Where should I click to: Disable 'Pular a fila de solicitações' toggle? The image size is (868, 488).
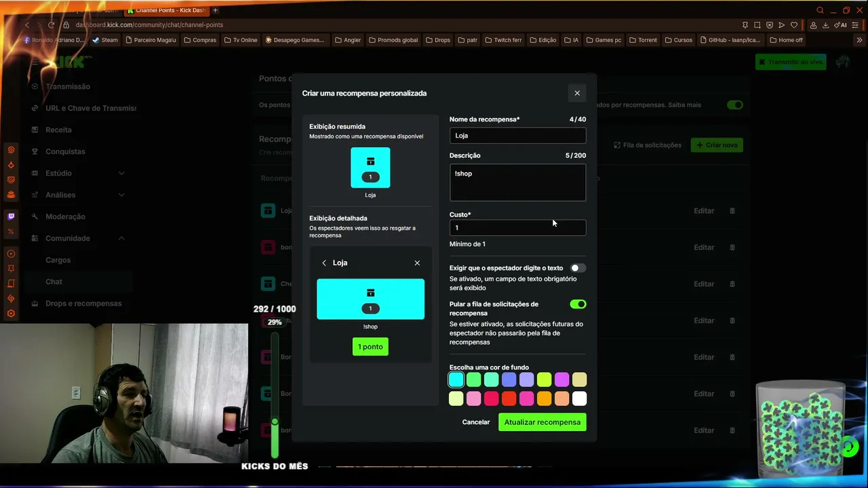(578, 304)
